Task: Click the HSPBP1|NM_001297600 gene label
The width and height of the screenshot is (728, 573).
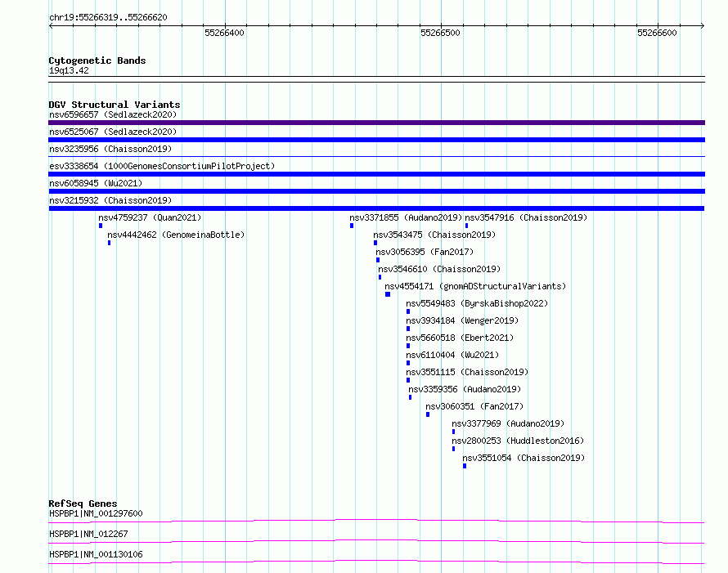Action: [x=96, y=513]
